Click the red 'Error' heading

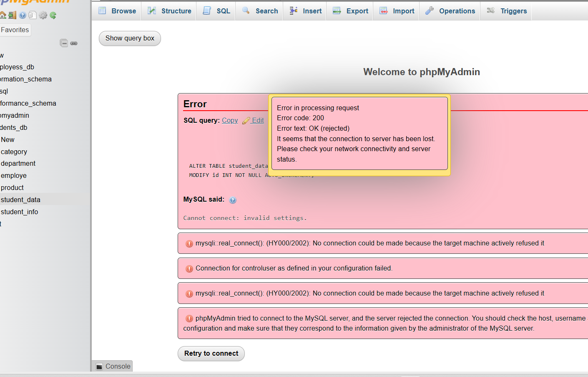point(195,104)
